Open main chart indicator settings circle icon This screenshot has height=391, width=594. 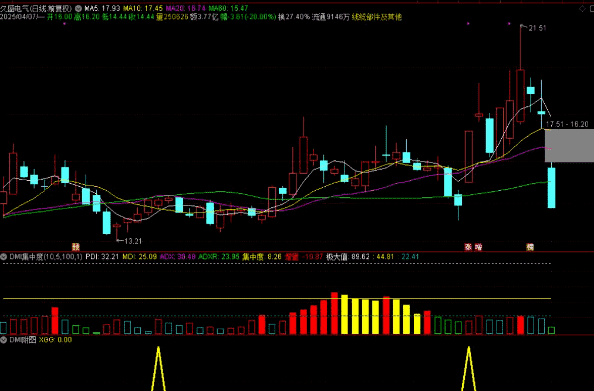78,8
